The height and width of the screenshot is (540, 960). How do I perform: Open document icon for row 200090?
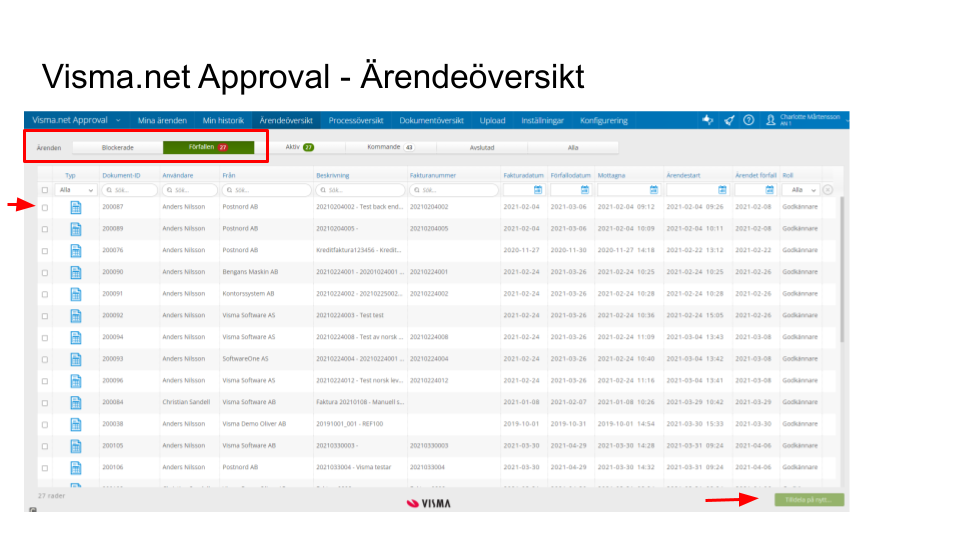pyautogui.click(x=75, y=272)
